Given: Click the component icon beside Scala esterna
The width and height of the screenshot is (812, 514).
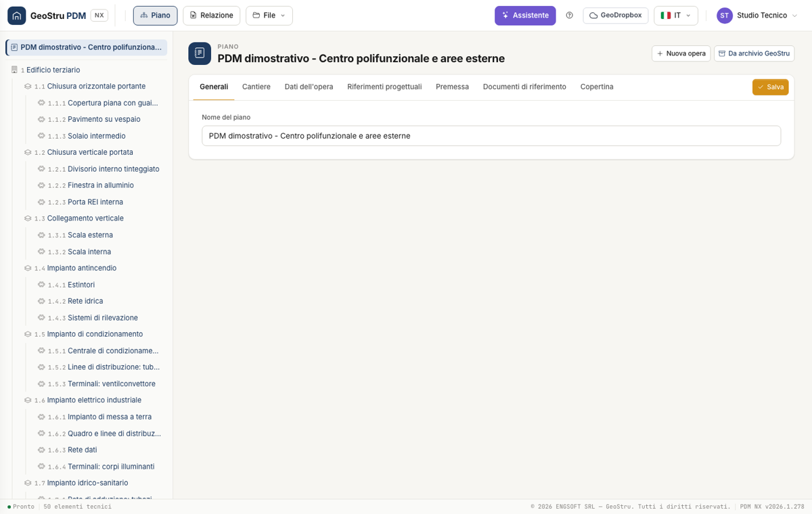Looking at the screenshot, I should (x=41, y=235).
